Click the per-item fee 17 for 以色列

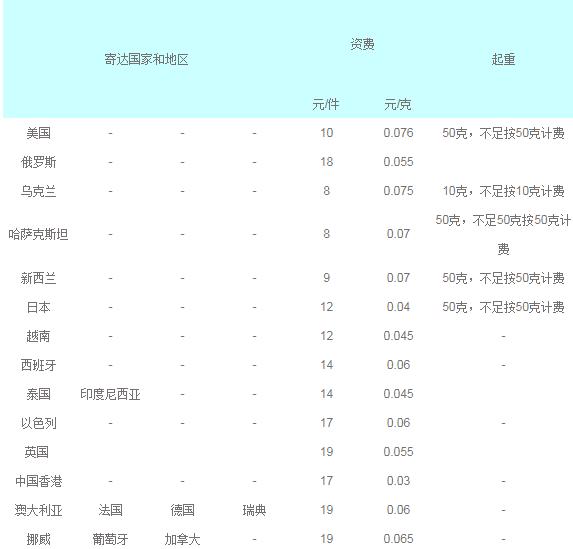pos(326,423)
